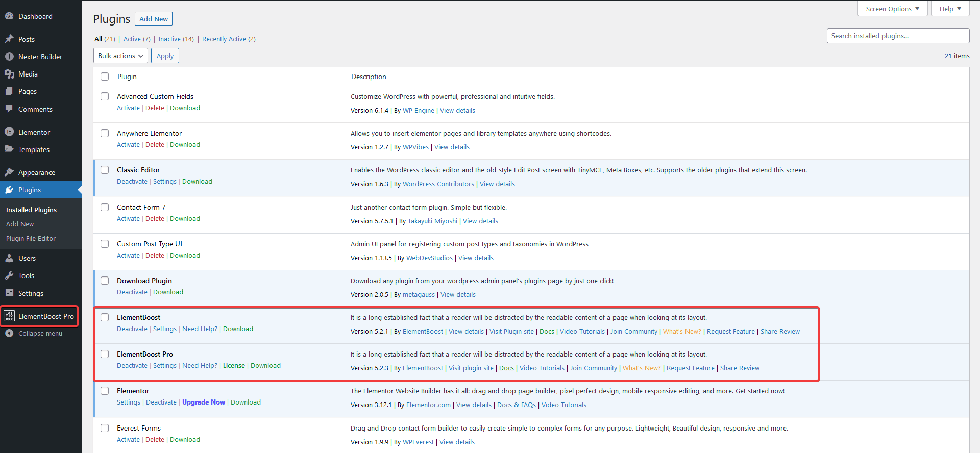Open WP Engine author link
Image resolution: width=980 pixels, height=453 pixels.
click(x=419, y=110)
